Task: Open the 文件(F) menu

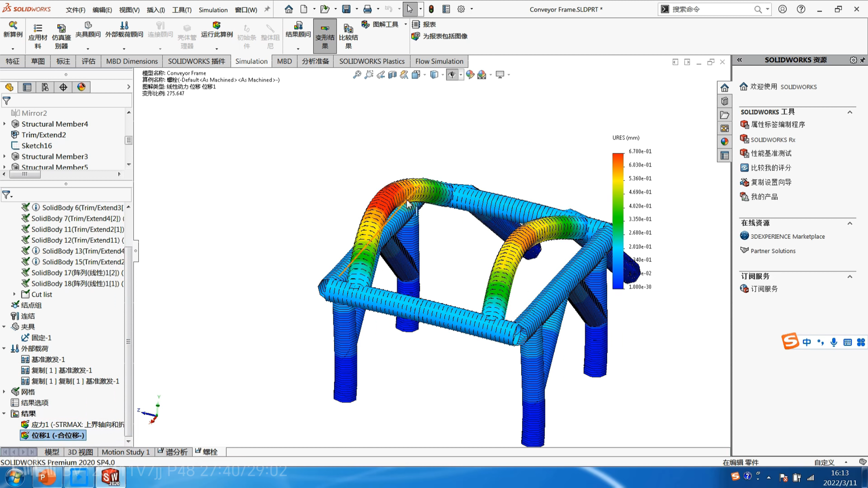Action: (x=75, y=10)
